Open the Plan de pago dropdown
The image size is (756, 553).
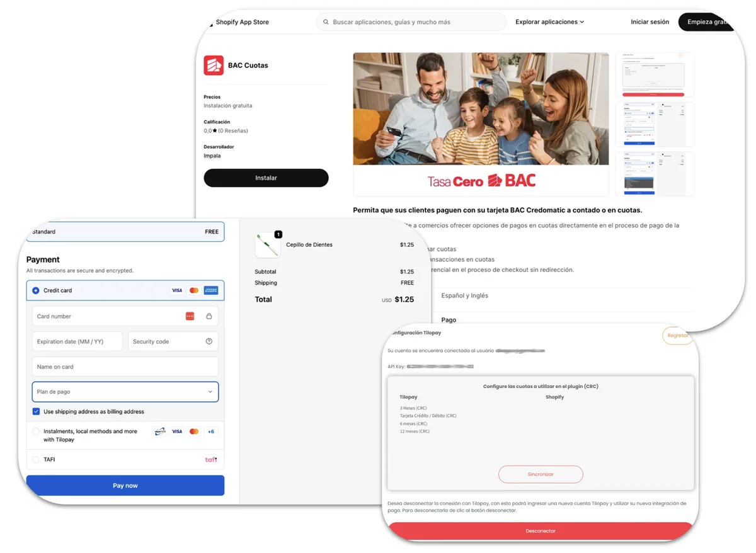coord(125,392)
